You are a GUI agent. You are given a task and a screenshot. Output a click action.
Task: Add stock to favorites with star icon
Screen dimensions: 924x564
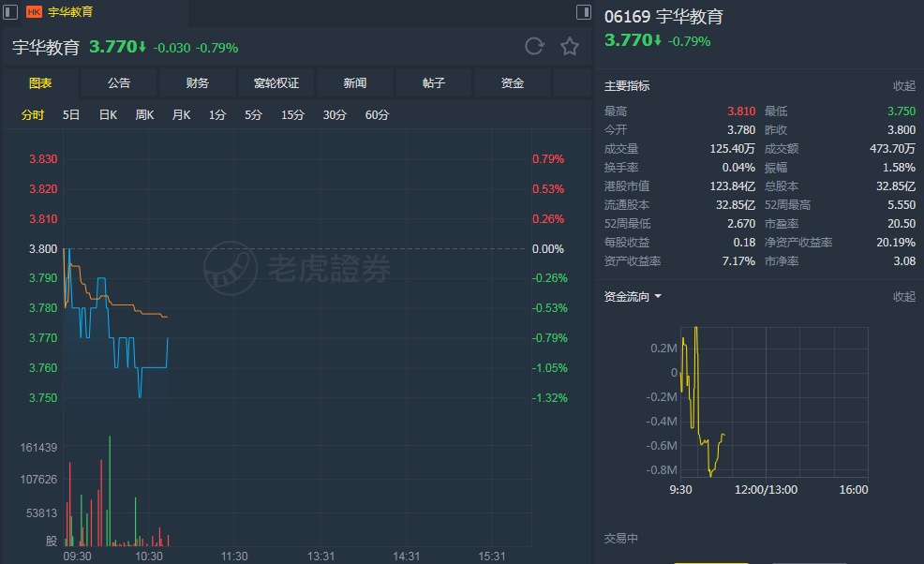click(569, 47)
